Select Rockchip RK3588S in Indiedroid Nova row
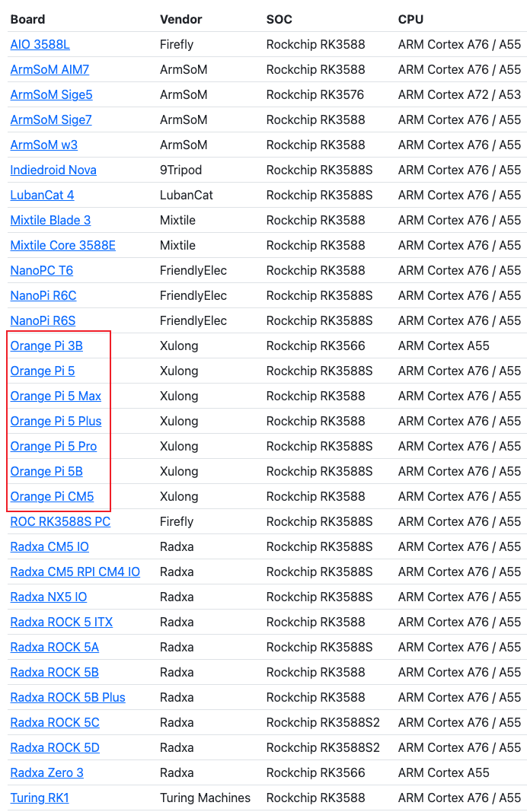The height and width of the screenshot is (812, 527). [319, 170]
